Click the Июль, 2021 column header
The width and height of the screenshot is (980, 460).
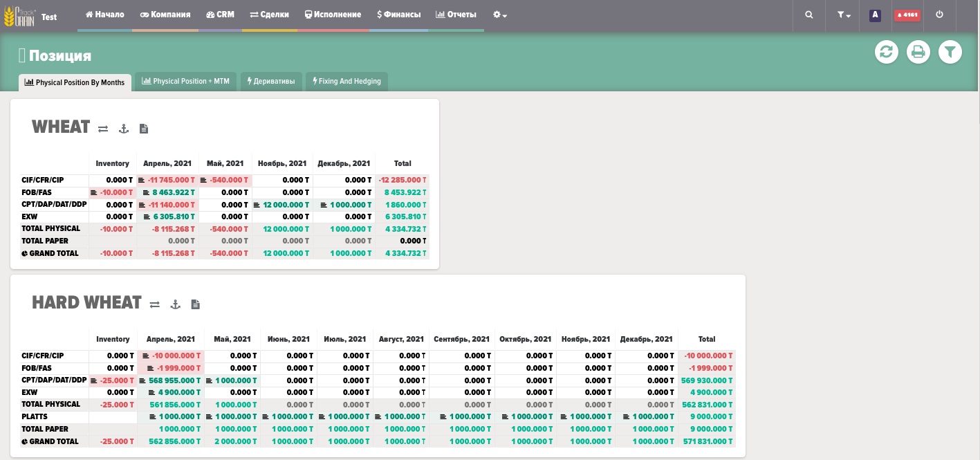[x=344, y=340]
